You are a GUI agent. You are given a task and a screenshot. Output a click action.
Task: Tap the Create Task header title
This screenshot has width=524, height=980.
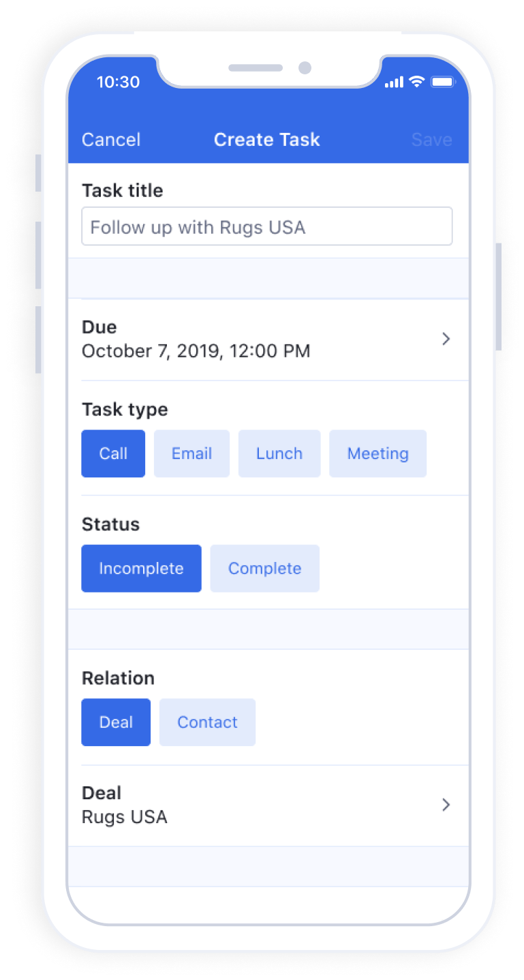pyautogui.click(x=267, y=140)
